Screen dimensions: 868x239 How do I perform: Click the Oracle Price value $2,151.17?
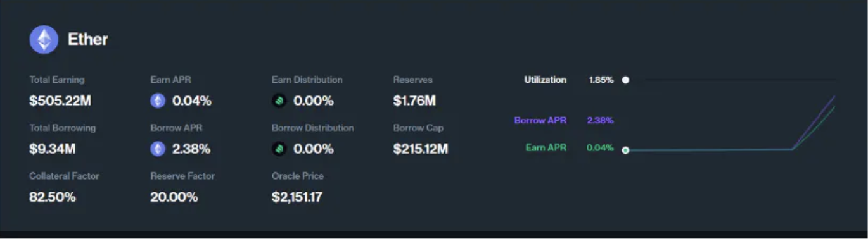[297, 197]
